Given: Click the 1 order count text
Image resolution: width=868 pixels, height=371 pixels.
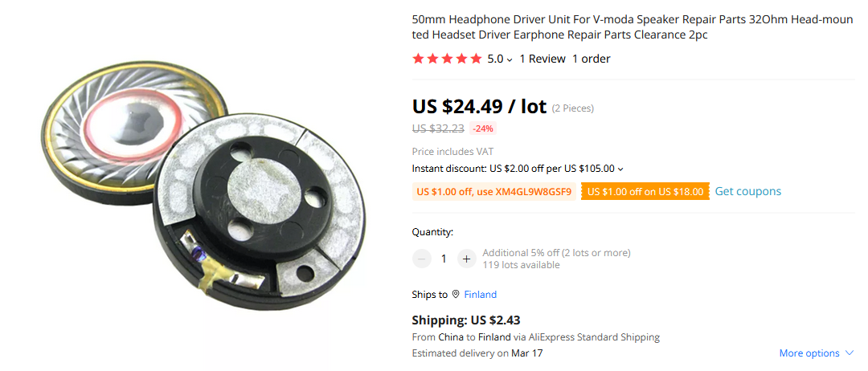Looking at the screenshot, I should point(592,59).
